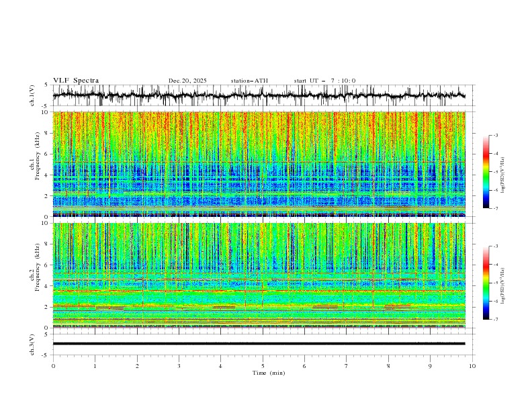The image size is (532, 411).
Task: Click the "0" kHz tick of the ch.2 spectrogram
Action: click(x=48, y=328)
